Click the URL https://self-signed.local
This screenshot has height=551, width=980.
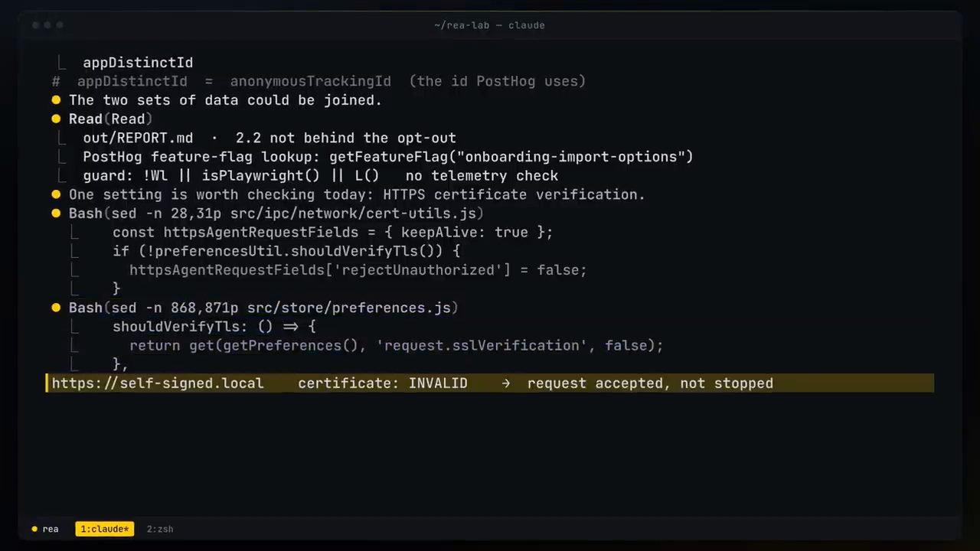(158, 383)
